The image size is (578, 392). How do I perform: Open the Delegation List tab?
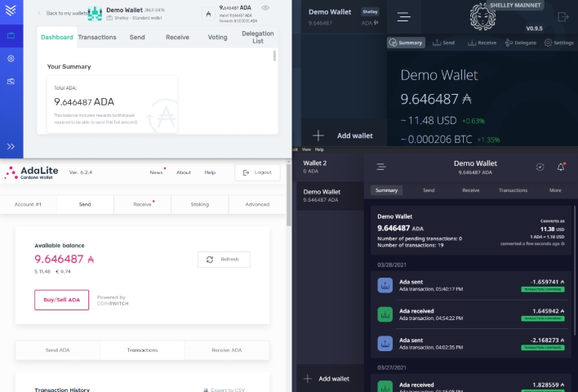[x=258, y=37]
